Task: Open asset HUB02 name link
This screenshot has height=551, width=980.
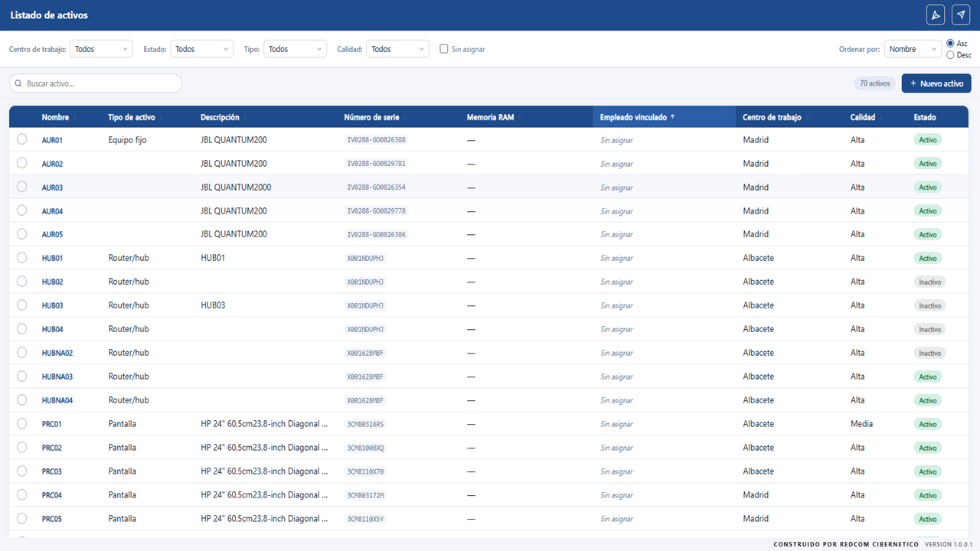Action: [x=52, y=282]
